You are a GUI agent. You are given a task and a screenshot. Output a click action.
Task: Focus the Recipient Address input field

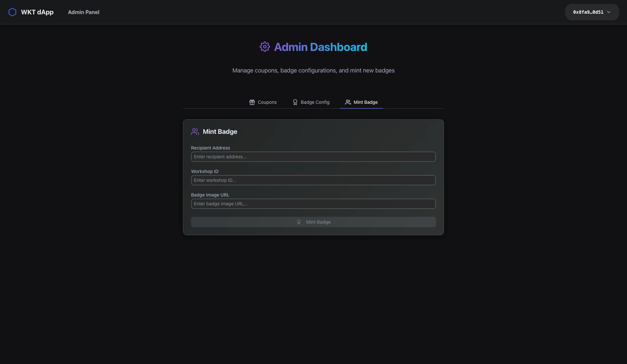[313, 157]
